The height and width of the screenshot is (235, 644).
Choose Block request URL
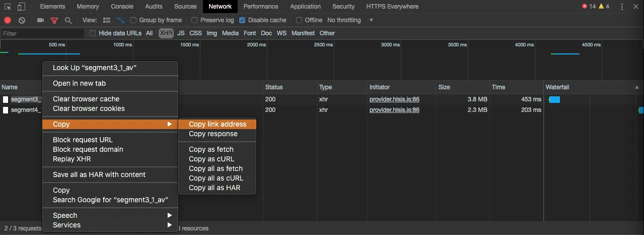(x=110, y=140)
